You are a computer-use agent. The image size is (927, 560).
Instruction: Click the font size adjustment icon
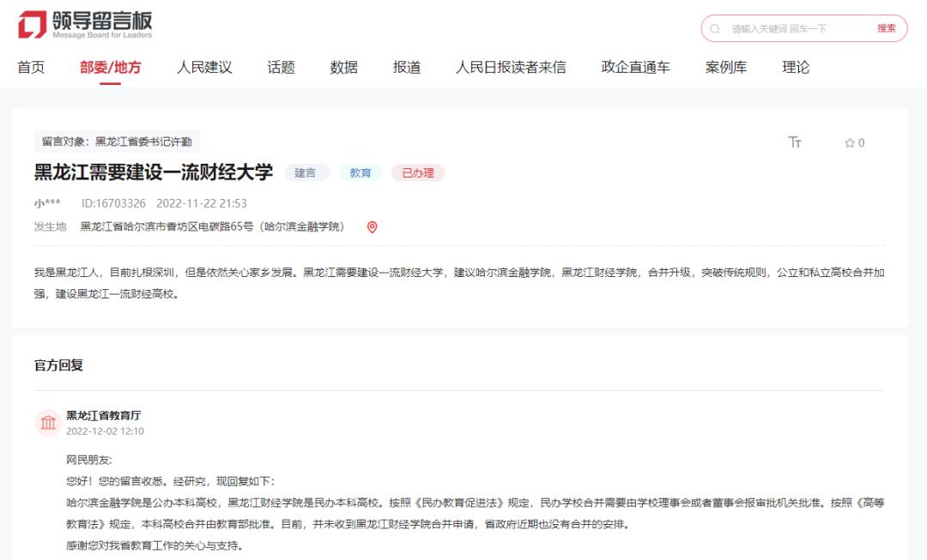pyautogui.click(x=795, y=142)
